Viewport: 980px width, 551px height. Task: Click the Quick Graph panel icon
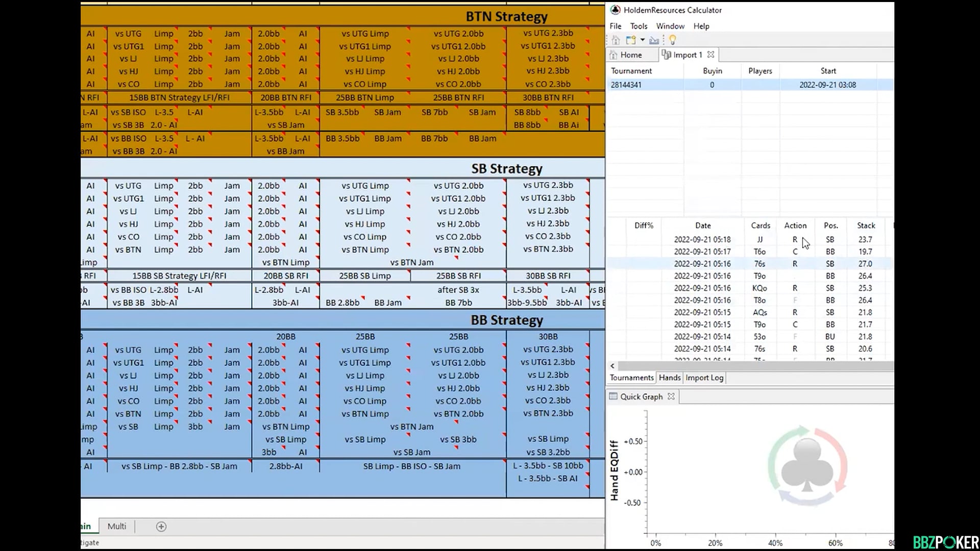[614, 396]
